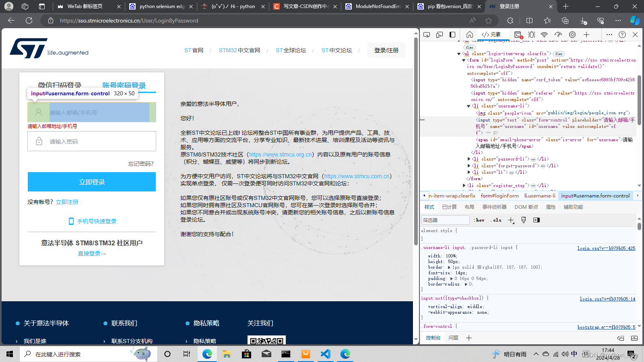Expand the padding shorthand property triangle
644x362 pixels.
point(452,278)
